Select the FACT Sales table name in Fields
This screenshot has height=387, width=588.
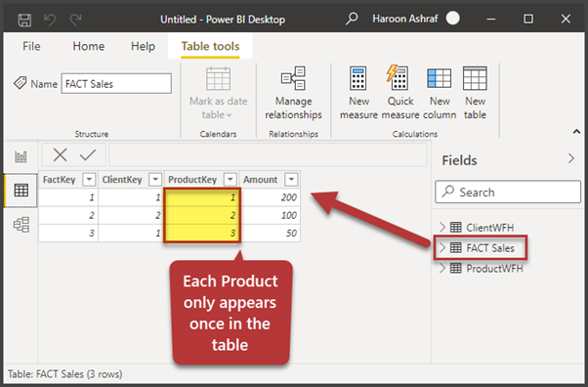490,248
